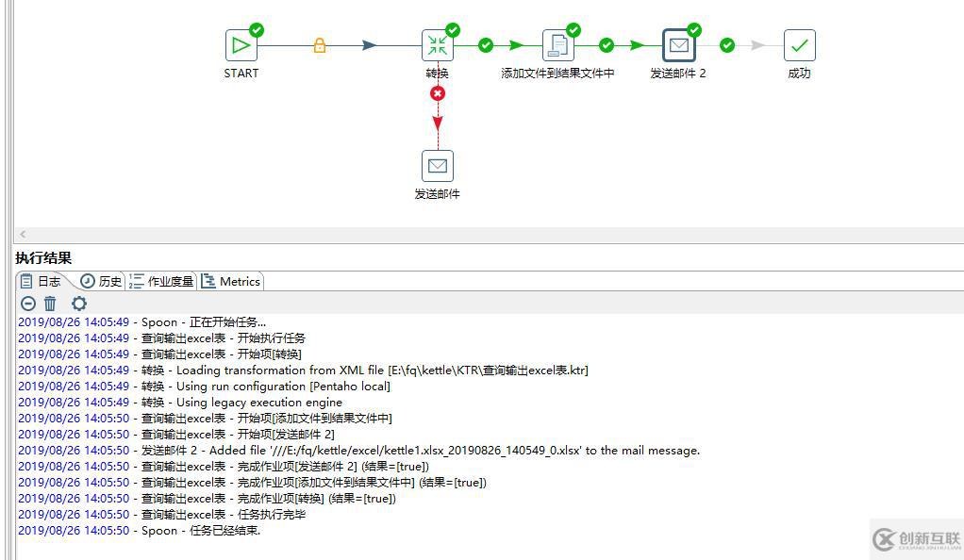
Task: Click green check badge on 发送邮件 2 entry
Action: point(694,29)
